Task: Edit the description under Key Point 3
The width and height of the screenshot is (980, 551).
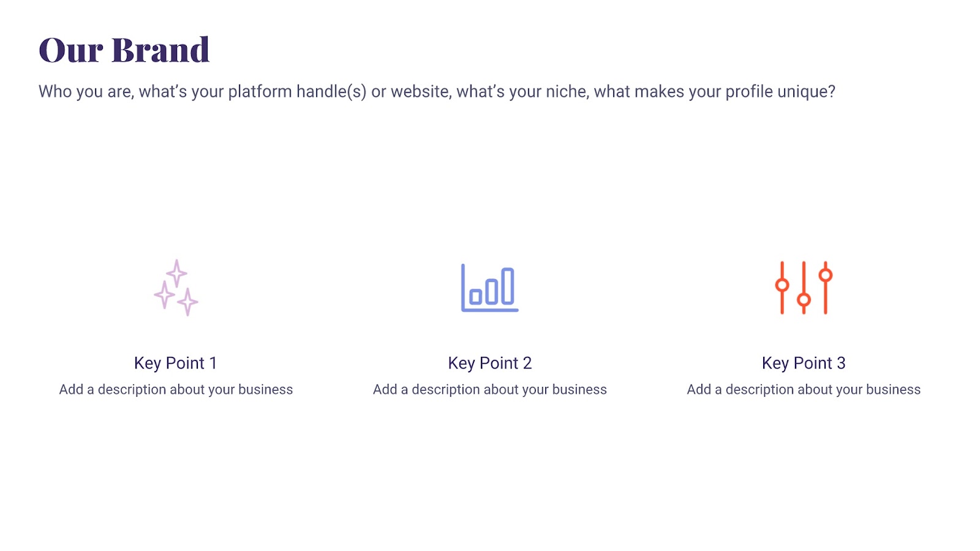Action: 804,389
